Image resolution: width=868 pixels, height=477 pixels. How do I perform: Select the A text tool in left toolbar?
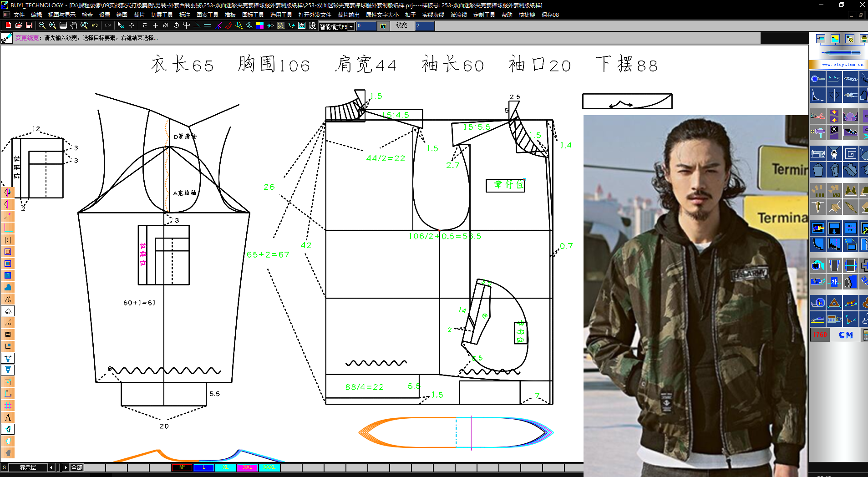point(7,417)
